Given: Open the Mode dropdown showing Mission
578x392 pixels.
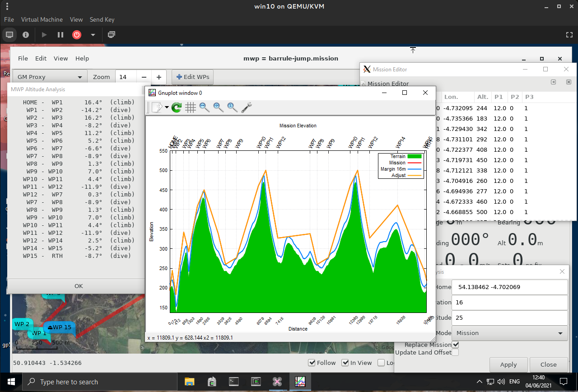Looking at the screenshot, I should (510, 333).
